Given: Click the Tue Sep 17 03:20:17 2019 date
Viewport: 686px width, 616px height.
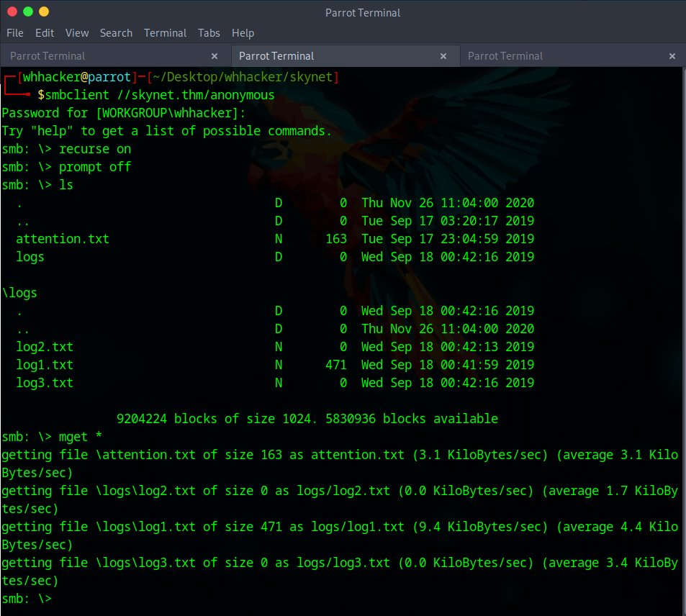Looking at the screenshot, I should (448, 221).
